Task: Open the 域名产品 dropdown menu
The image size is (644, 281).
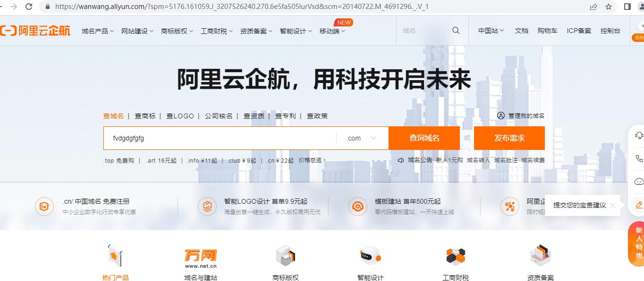Action: click(95, 30)
